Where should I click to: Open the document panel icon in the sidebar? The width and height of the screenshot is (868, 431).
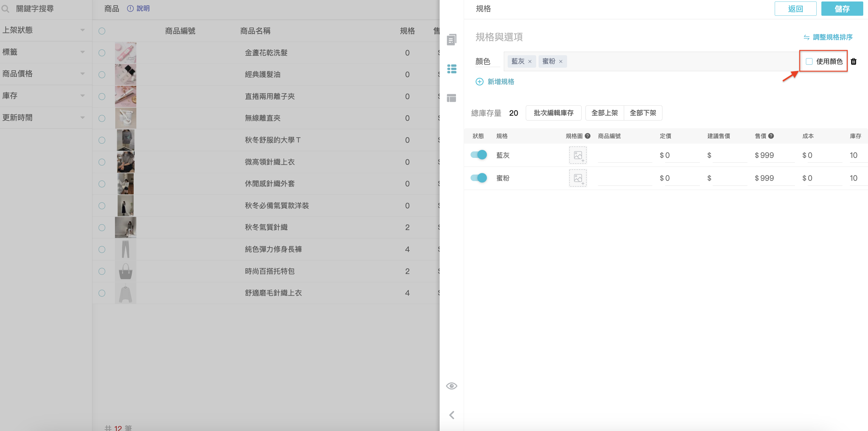pyautogui.click(x=452, y=40)
